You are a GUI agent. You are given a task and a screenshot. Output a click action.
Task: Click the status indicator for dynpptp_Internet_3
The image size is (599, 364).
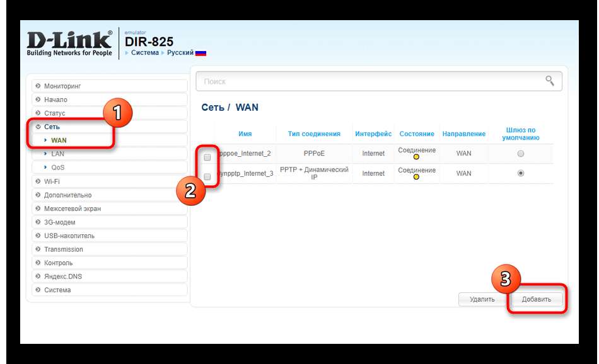pyautogui.click(x=416, y=177)
